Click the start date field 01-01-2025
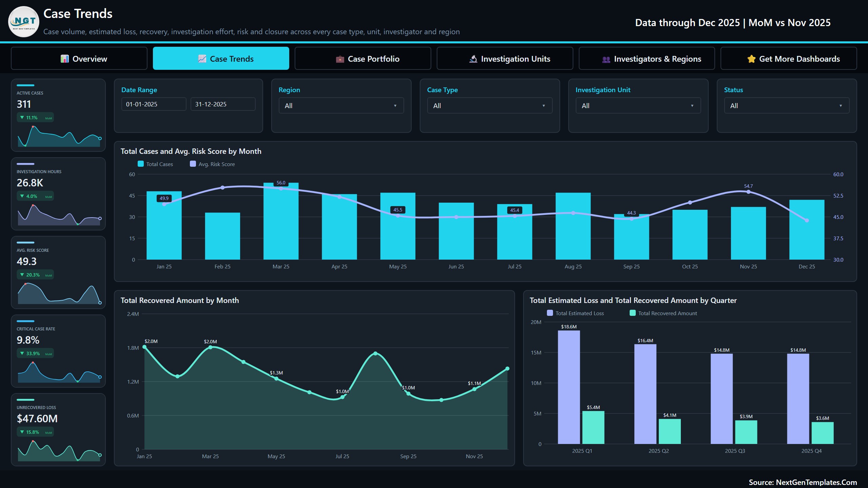This screenshot has height=488, width=868. [154, 104]
